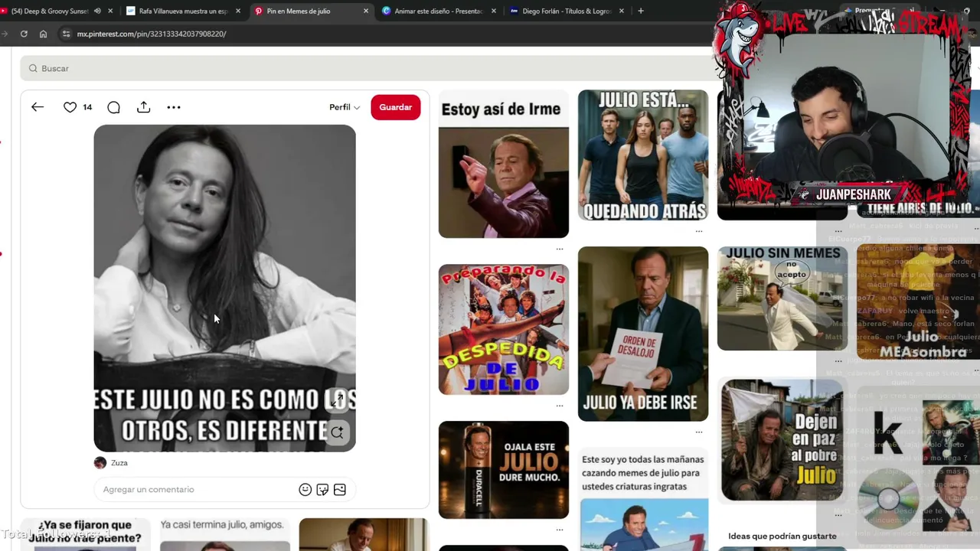Open the Preparando la Despedida de Julio pin
Screen dimensions: 980x551
[x=504, y=330]
